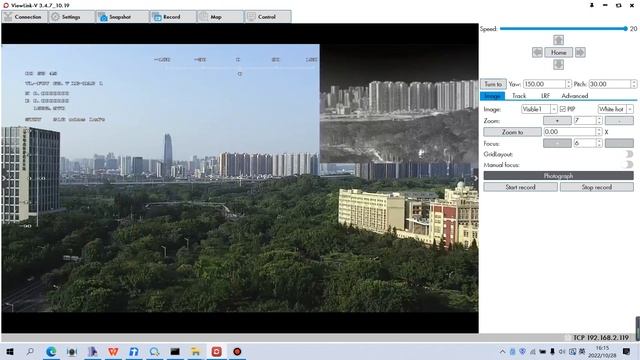Click the focus plus button

pos(557,143)
